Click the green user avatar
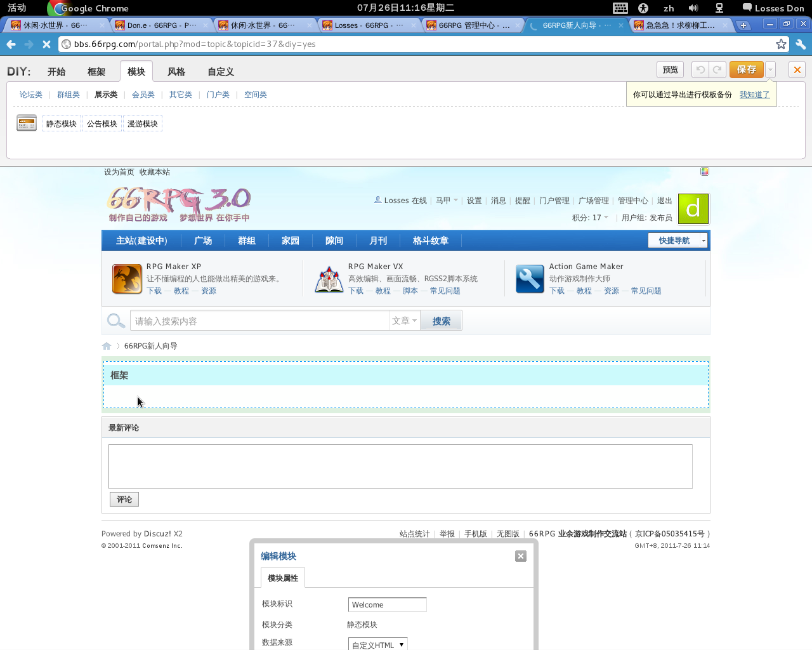This screenshot has height=650, width=812. [693, 209]
